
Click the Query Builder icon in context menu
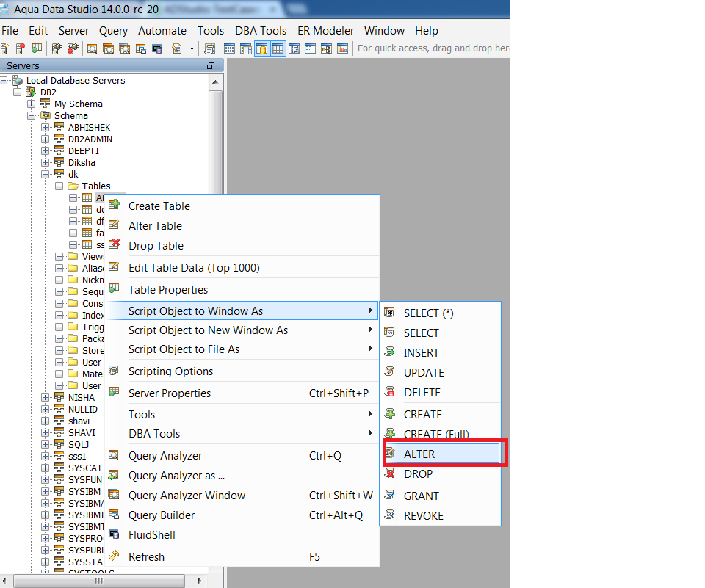(x=115, y=515)
